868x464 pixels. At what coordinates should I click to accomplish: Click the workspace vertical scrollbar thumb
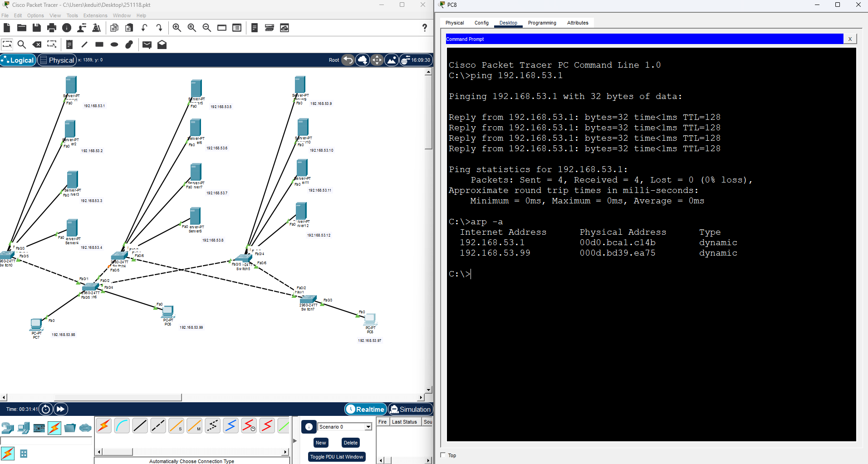(x=428, y=112)
